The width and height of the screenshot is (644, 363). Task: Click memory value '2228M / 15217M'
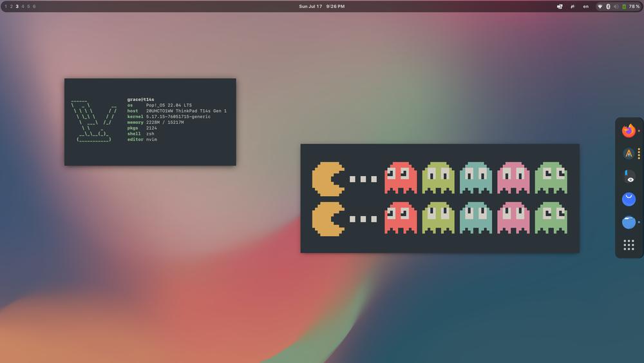tap(165, 123)
